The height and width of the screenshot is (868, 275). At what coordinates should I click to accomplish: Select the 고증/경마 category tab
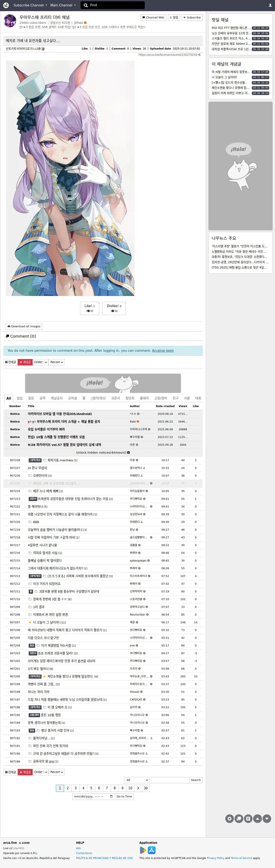161,398
